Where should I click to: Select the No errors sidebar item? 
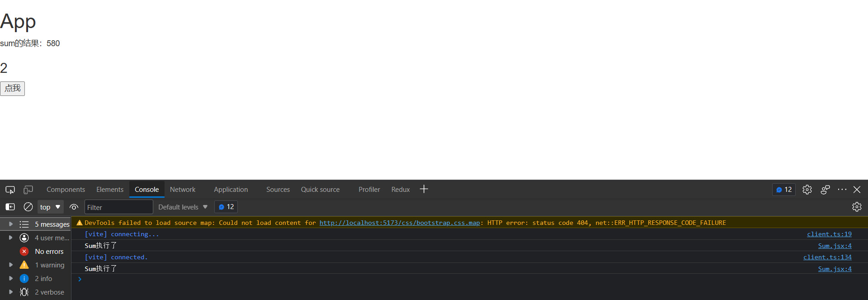click(x=49, y=251)
